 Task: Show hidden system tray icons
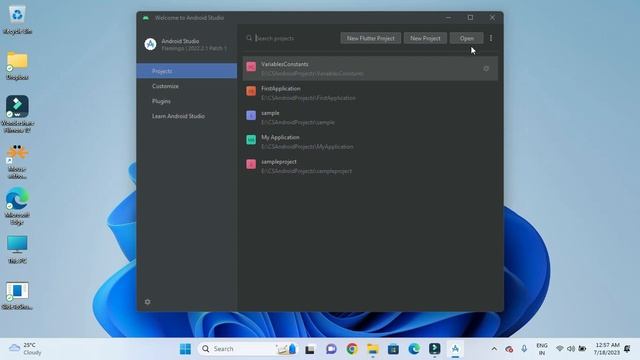click(x=494, y=349)
